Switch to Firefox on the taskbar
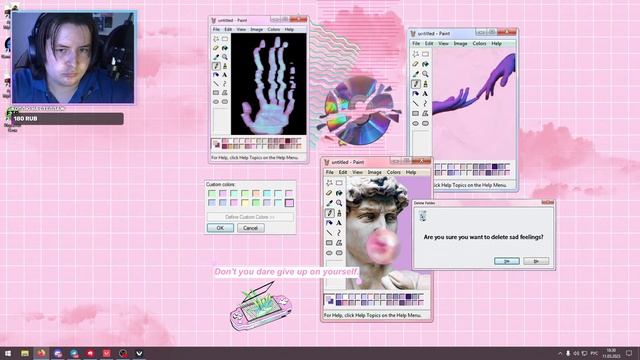Image resolution: width=640 pixels, height=360 pixels. [x=41, y=353]
